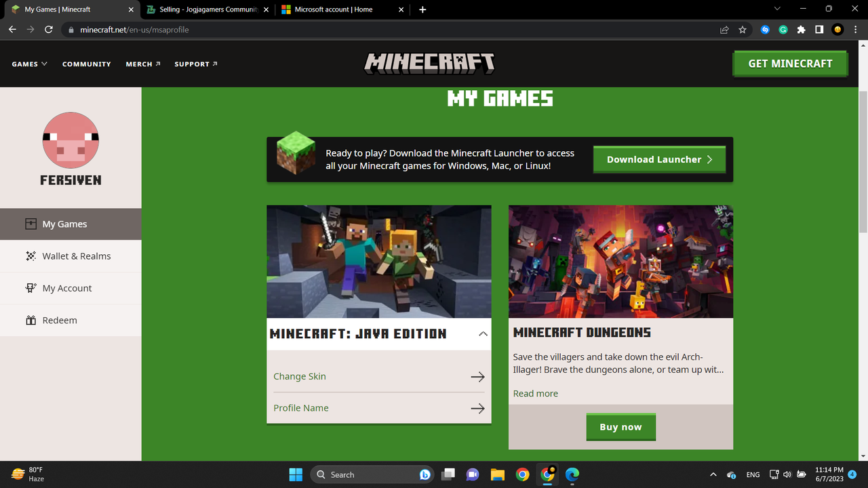The image size is (868, 488).
Task: Click the Change Skin arrow
Action: click(477, 377)
